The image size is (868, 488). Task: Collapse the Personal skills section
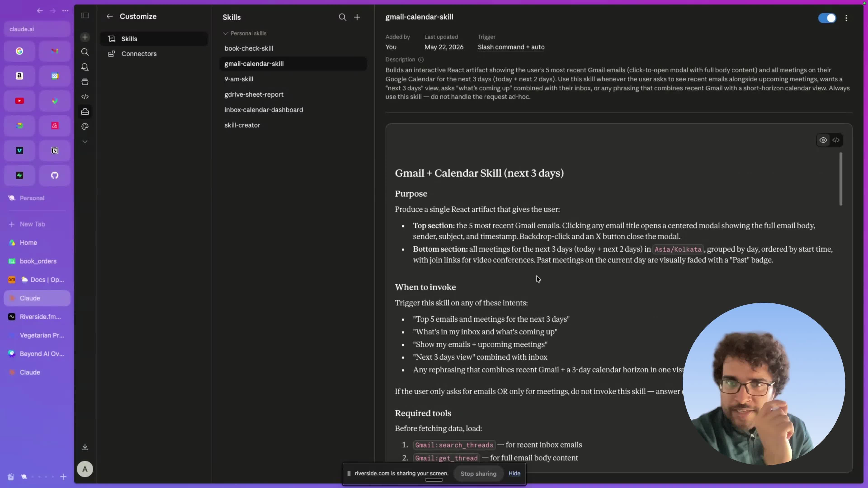point(245,33)
